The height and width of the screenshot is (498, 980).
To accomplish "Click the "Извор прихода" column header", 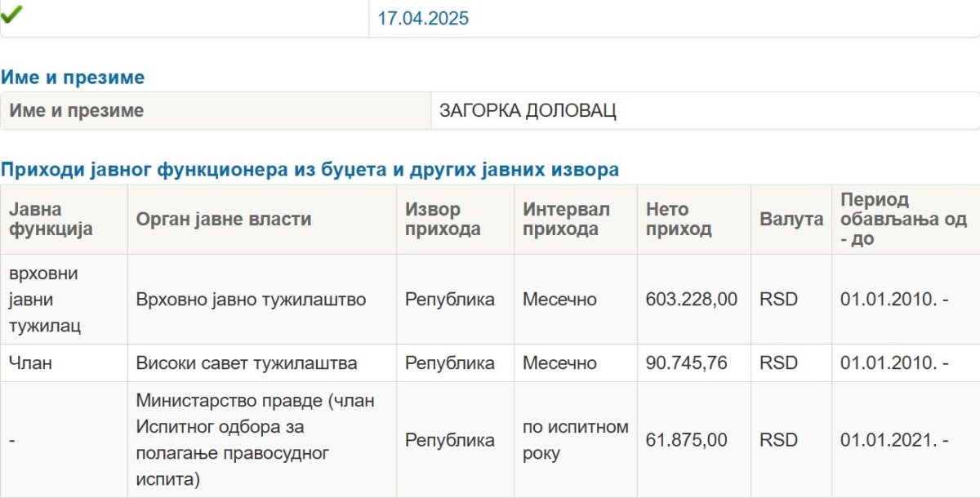I will click(x=443, y=220).
